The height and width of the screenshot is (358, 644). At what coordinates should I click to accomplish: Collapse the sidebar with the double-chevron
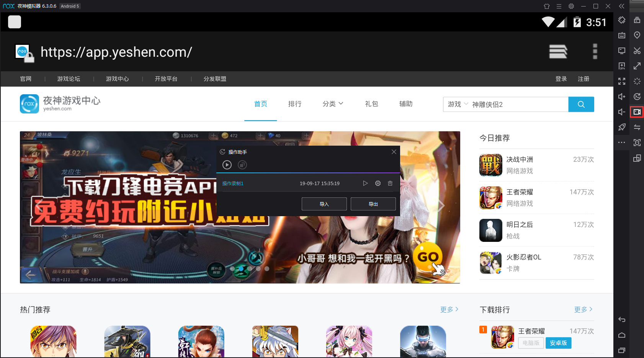coord(622,6)
